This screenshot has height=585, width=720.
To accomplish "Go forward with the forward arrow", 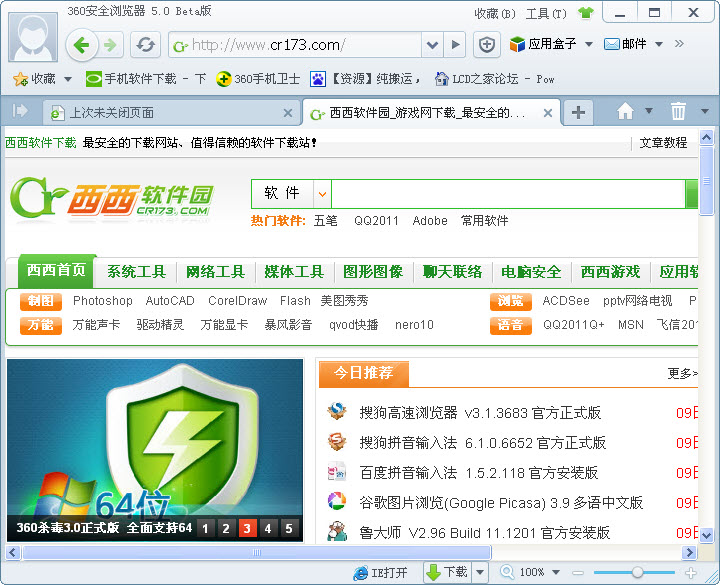I will click(110, 45).
